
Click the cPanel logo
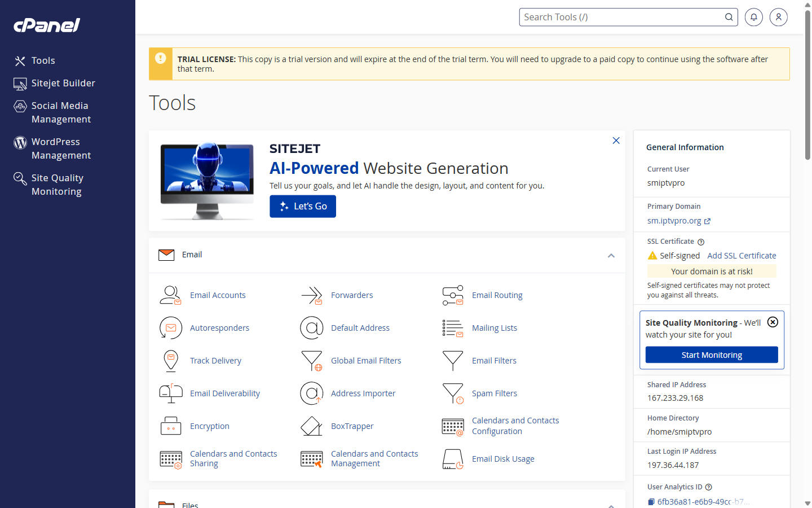(x=47, y=25)
